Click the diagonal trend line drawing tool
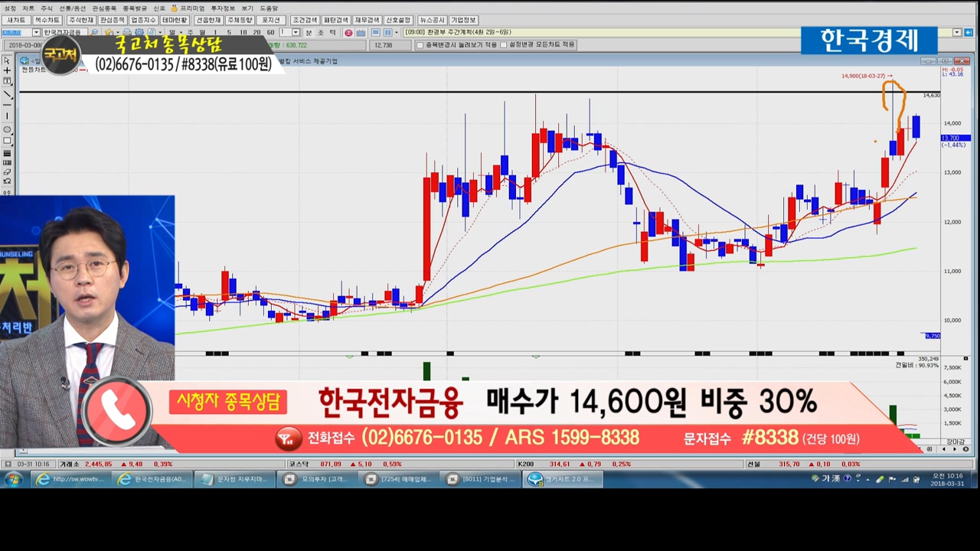 (x=7, y=94)
